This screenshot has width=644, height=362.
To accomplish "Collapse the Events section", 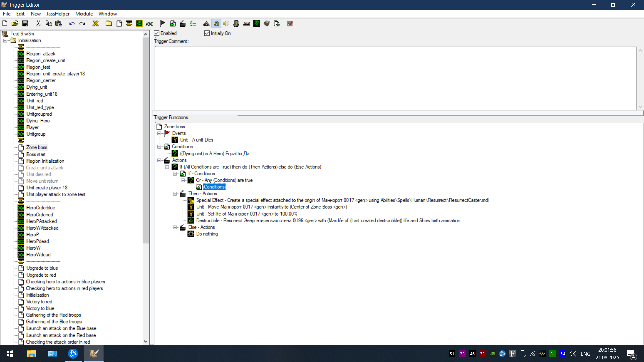I will pyautogui.click(x=159, y=133).
